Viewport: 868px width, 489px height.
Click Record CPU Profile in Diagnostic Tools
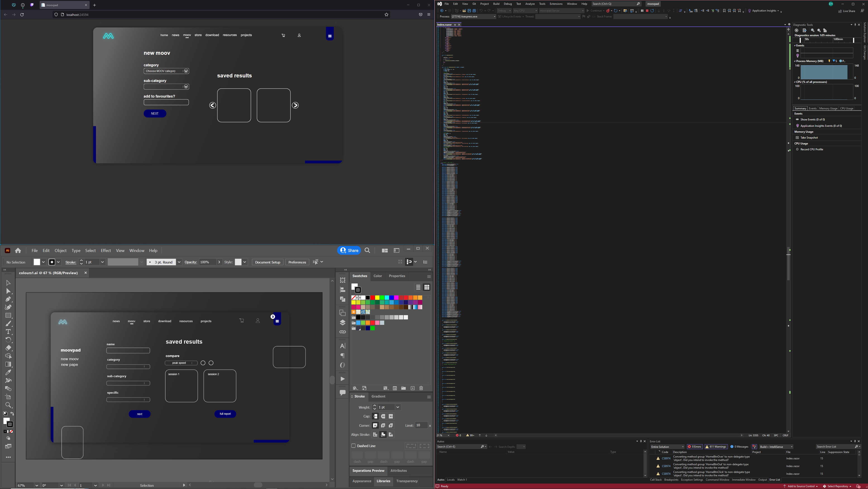(x=812, y=149)
